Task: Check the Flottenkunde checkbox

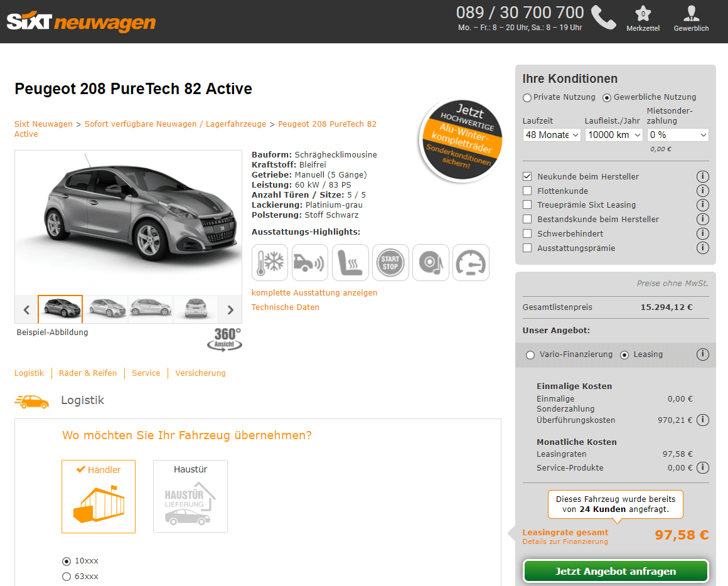Action: tap(527, 191)
